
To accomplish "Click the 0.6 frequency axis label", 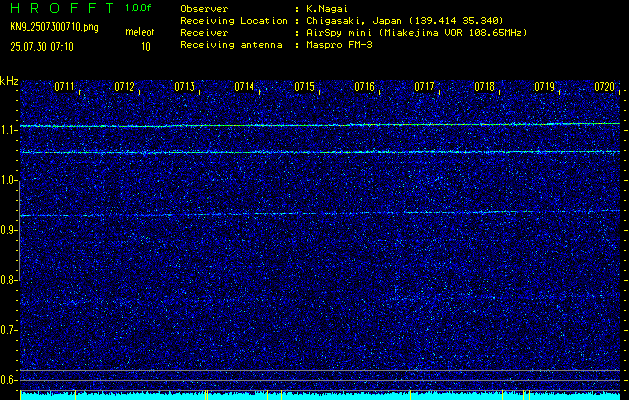I will (x=8, y=380).
